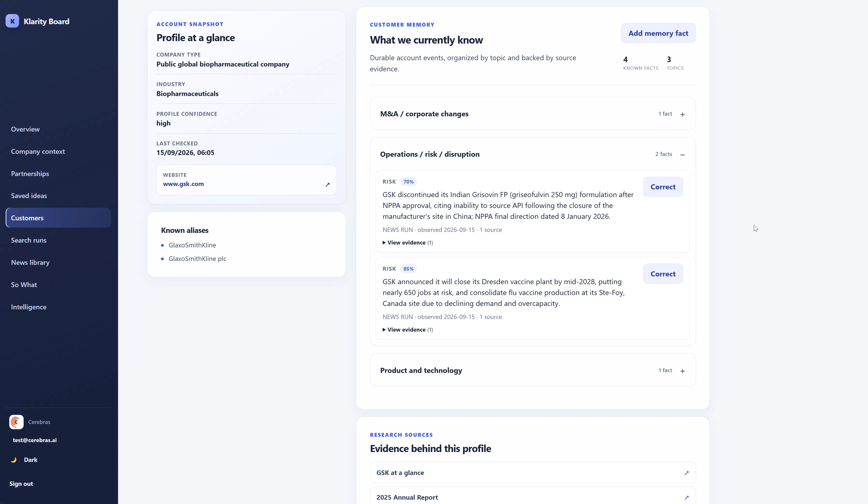This screenshot has width=868, height=504.
Task: Click the 4 Known Facts counter
Action: [x=641, y=63]
